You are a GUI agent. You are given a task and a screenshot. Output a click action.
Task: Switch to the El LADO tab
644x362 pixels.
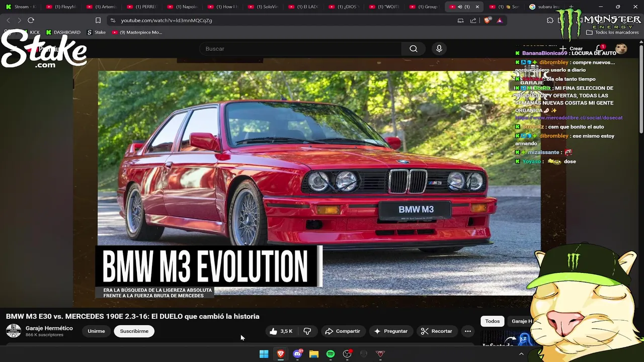pyautogui.click(x=302, y=7)
